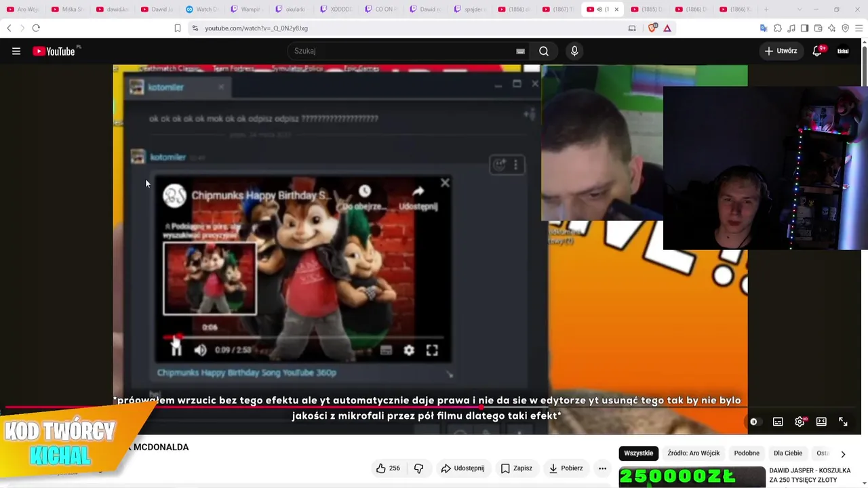Click the youtube.com address bar URL
The width and height of the screenshot is (868, 488).
coord(256,28)
